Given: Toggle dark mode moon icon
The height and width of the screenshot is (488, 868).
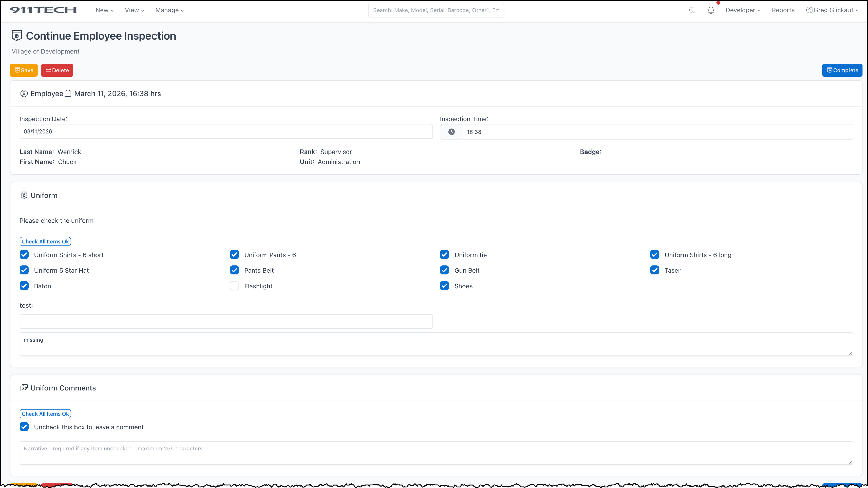Looking at the screenshot, I should [692, 10].
